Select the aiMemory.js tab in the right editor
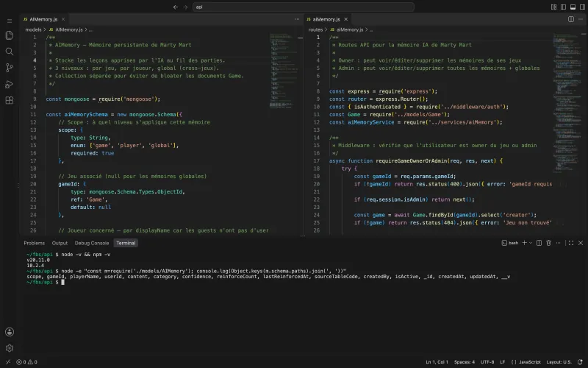 (327, 19)
